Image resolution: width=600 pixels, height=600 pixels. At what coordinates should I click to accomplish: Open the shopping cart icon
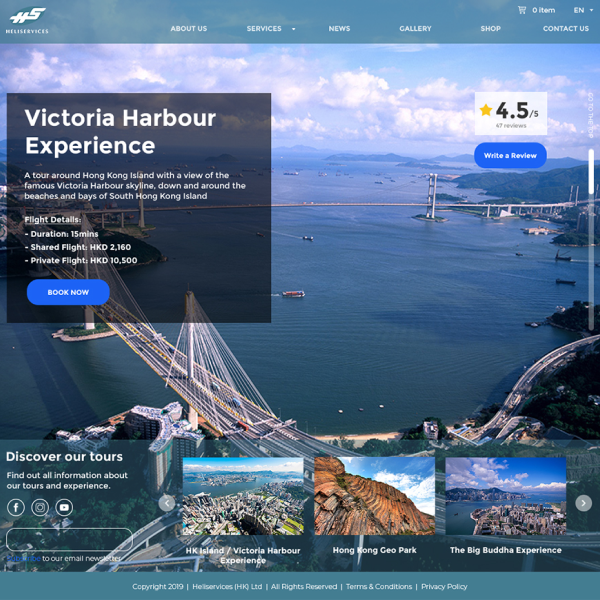point(522,10)
